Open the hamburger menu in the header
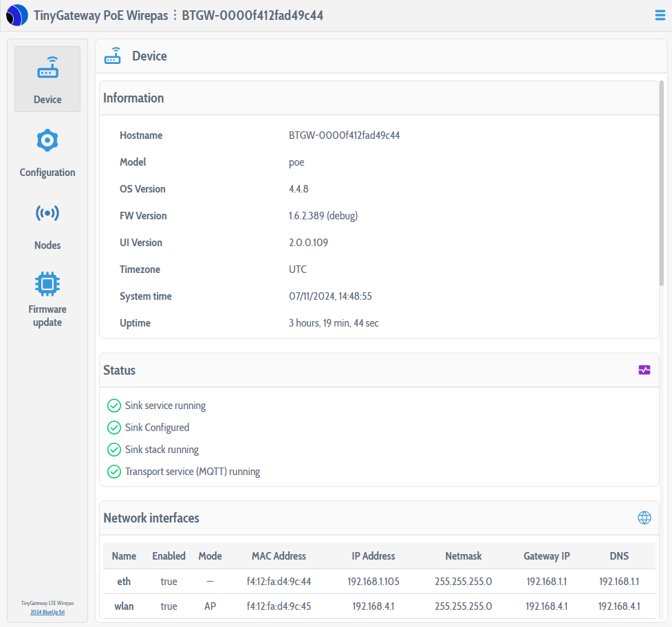This screenshot has height=627, width=672. click(x=660, y=16)
